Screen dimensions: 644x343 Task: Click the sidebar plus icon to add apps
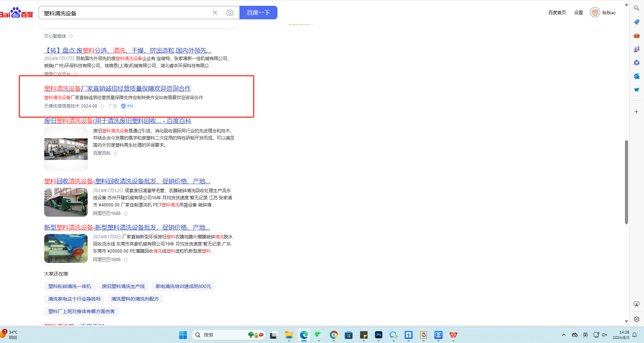pyautogui.click(x=637, y=112)
